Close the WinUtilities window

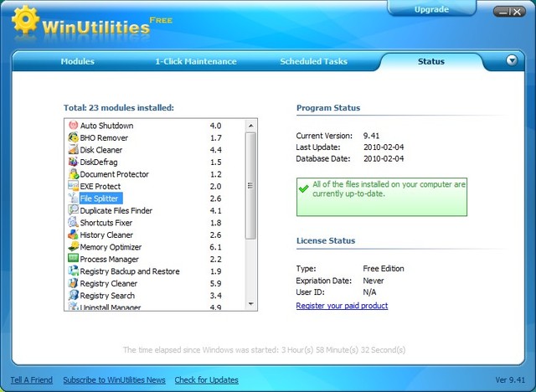pos(518,12)
